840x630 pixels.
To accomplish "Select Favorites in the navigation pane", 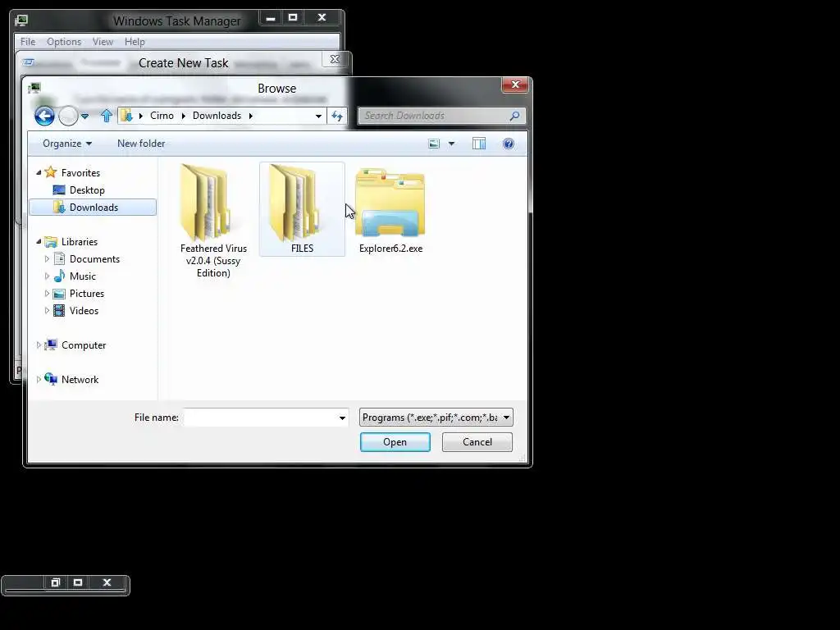I will 80,172.
